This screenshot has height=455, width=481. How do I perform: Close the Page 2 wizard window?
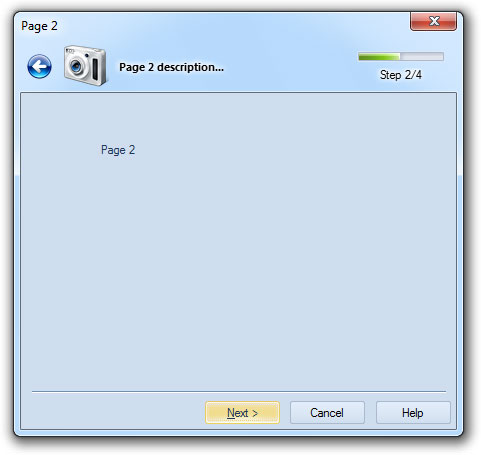pyautogui.click(x=433, y=21)
